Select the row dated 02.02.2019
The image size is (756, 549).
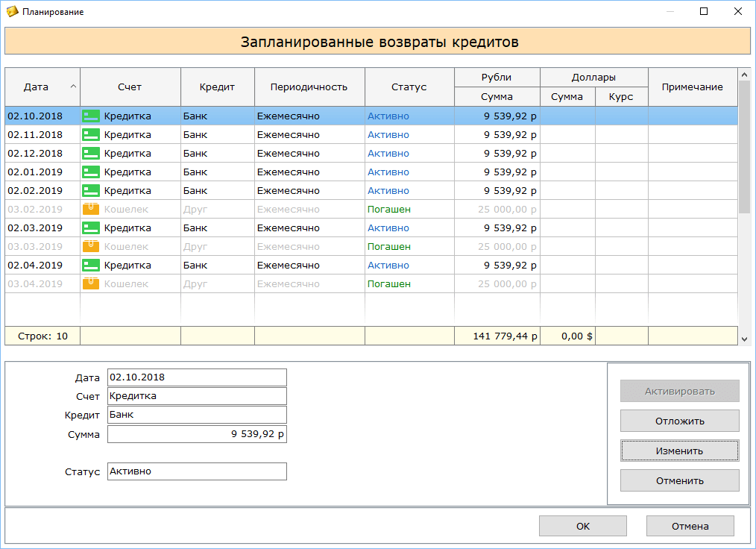[x=371, y=190]
